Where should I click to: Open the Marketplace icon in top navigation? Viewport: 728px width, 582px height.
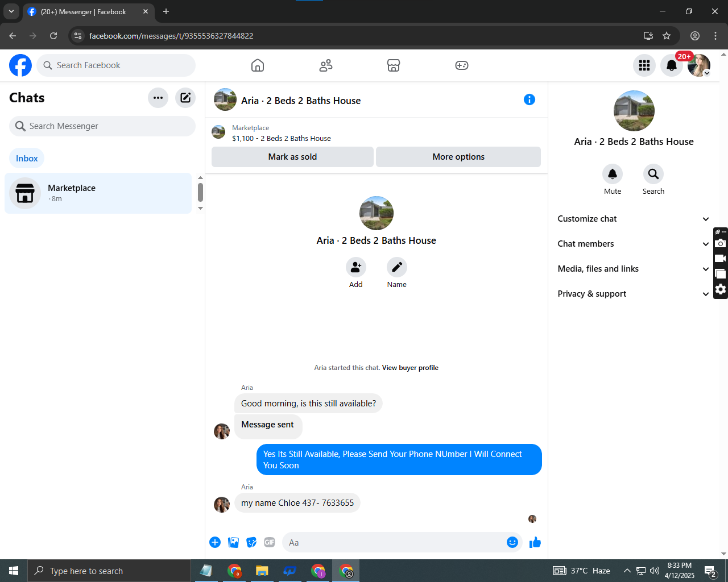pyautogui.click(x=394, y=65)
